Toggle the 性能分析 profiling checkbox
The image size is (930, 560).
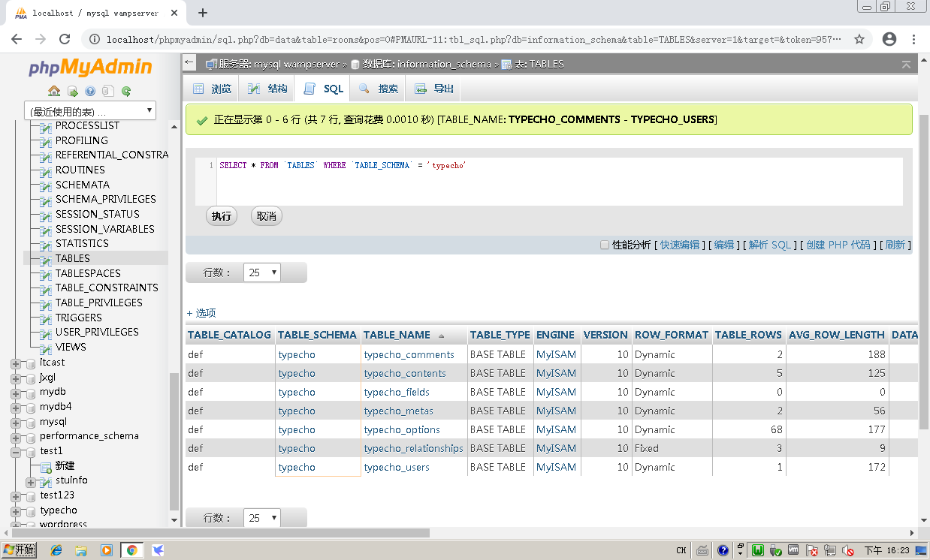pyautogui.click(x=605, y=245)
